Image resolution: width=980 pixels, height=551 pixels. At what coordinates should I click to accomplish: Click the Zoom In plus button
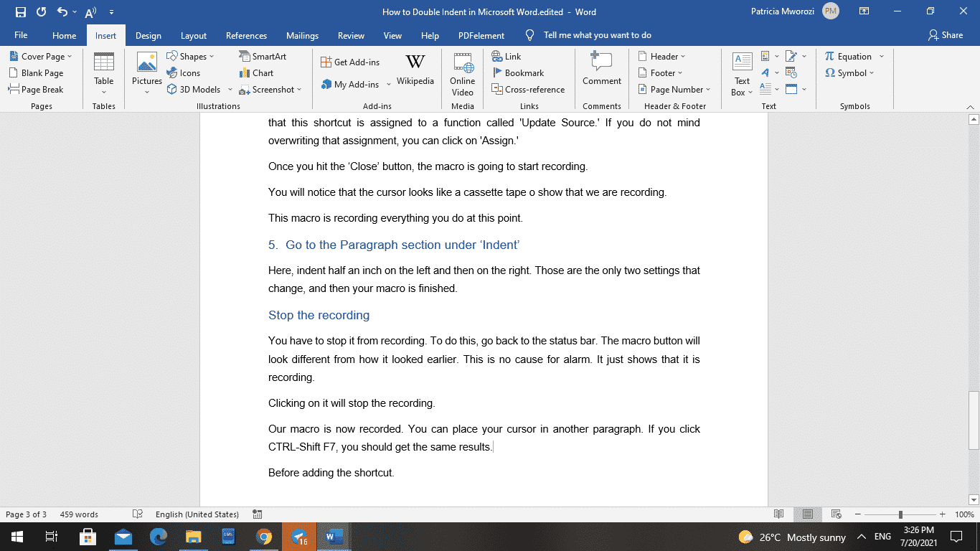coord(944,514)
